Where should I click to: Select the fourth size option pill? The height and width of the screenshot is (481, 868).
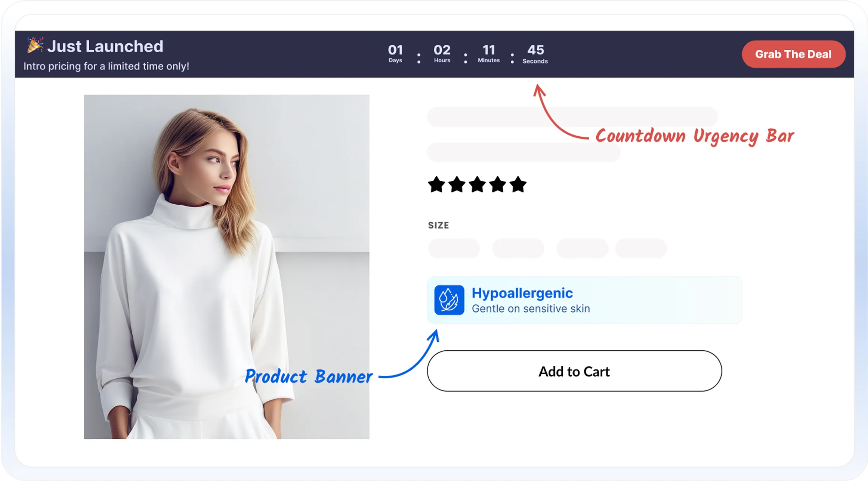[x=641, y=248]
